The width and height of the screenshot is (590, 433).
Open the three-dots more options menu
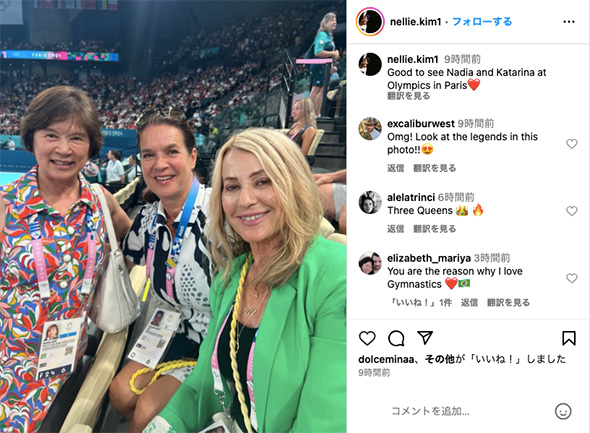[x=569, y=22]
